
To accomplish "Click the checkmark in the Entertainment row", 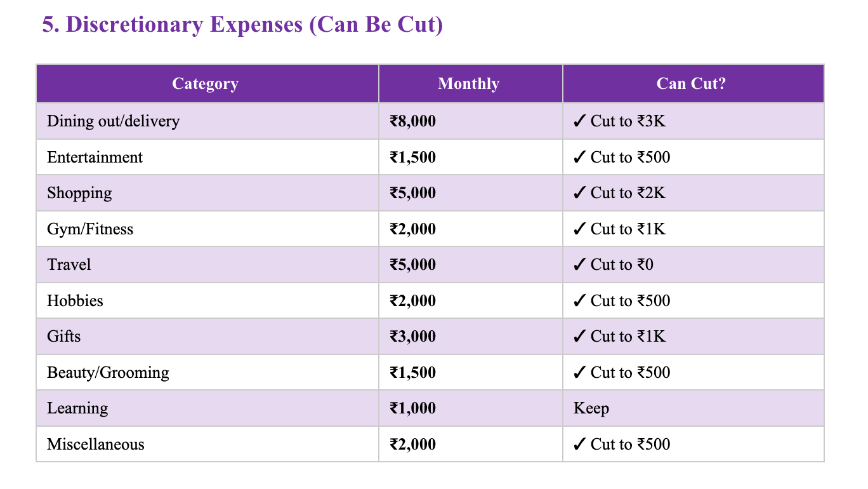I will 579,157.
